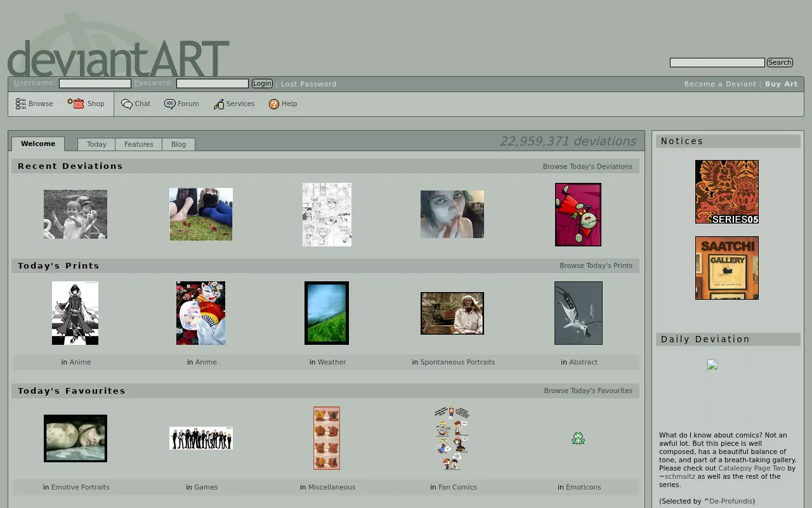812x508 pixels.
Task: Click the Search button
Action: point(780,62)
